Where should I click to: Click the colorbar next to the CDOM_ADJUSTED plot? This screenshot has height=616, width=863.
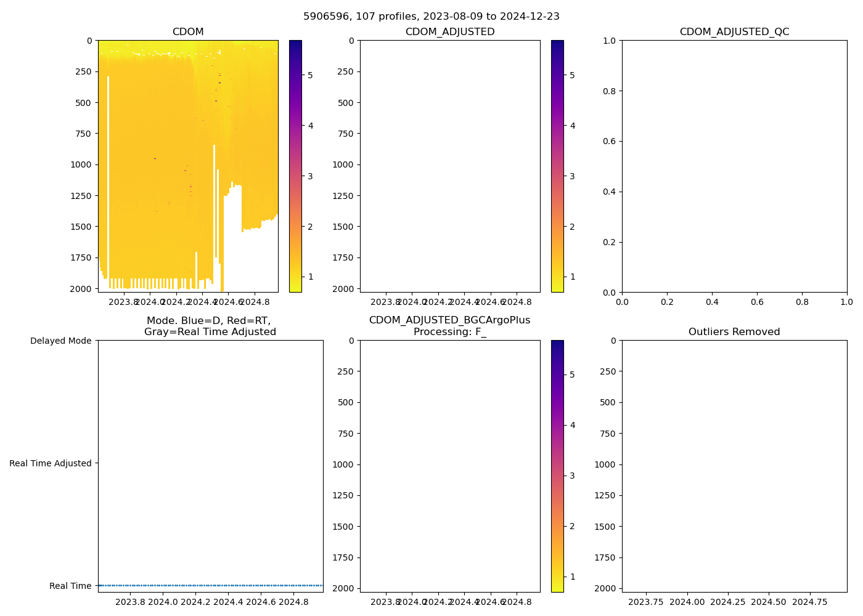click(x=557, y=166)
